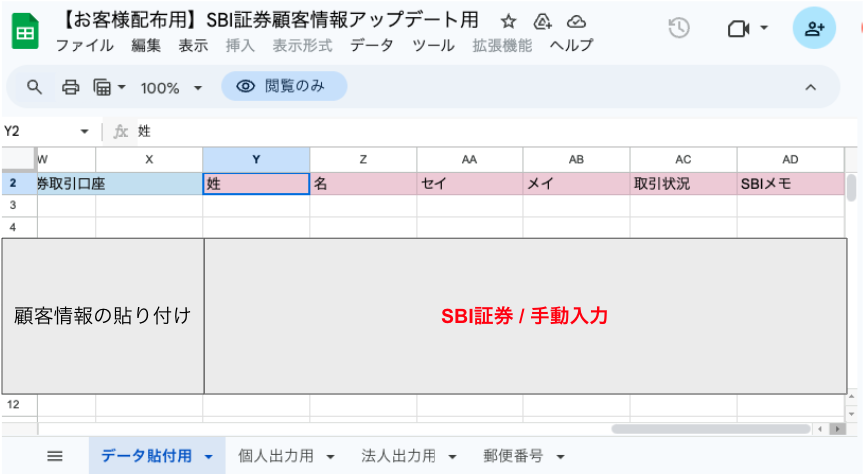Open the all sheets list icon
868x474 pixels.
coord(54,456)
